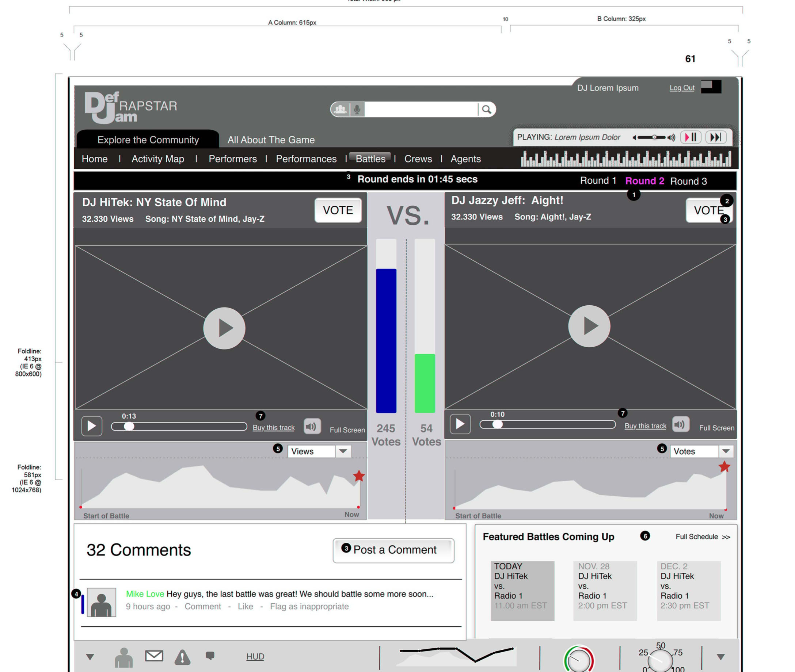The height and width of the screenshot is (672, 795).
Task: Vote for DJ HiTek: NY State Of Mind
Action: [x=338, y=210]
